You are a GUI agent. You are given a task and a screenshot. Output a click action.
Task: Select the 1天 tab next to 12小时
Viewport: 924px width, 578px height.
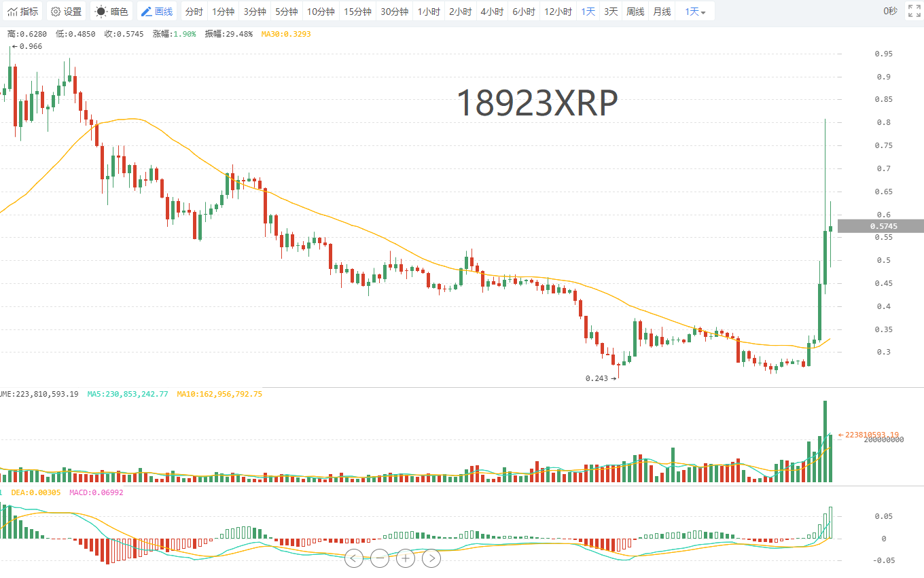pos(588,12)
